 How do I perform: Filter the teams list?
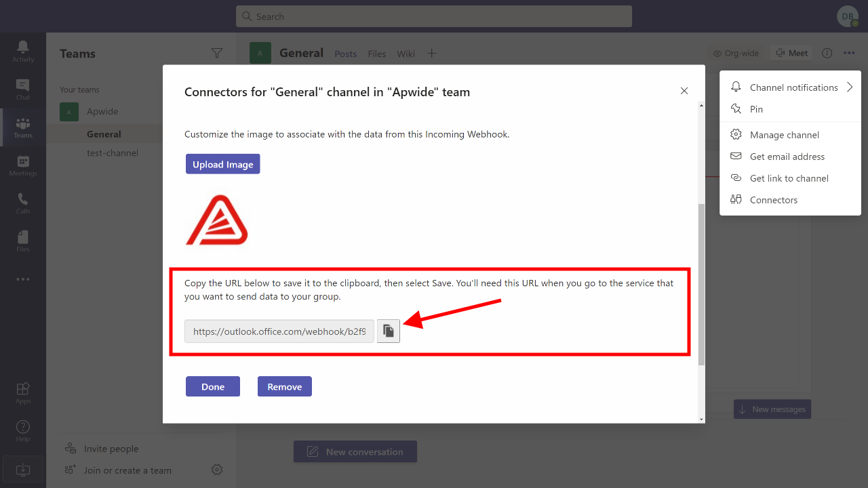click(217, 54)
